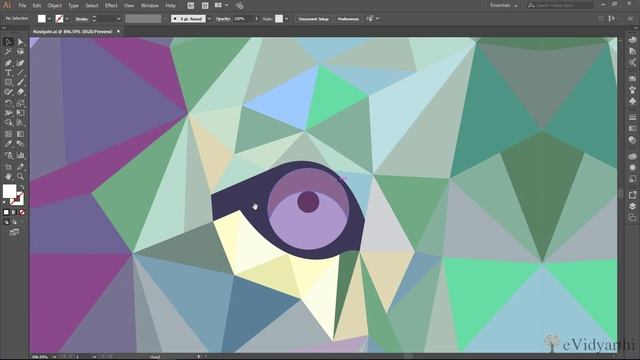Select the Shape Builder tool
Screen dimensions: 640x360
point(8,122)
